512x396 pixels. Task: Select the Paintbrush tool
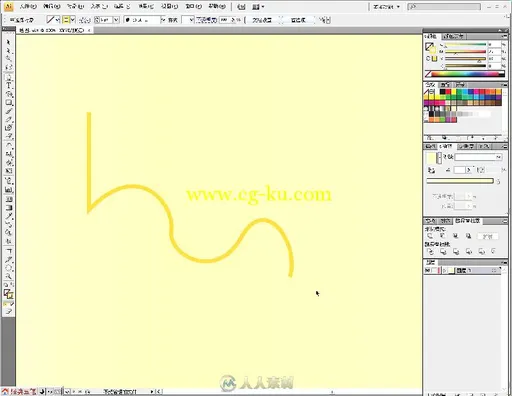point(8,111)
